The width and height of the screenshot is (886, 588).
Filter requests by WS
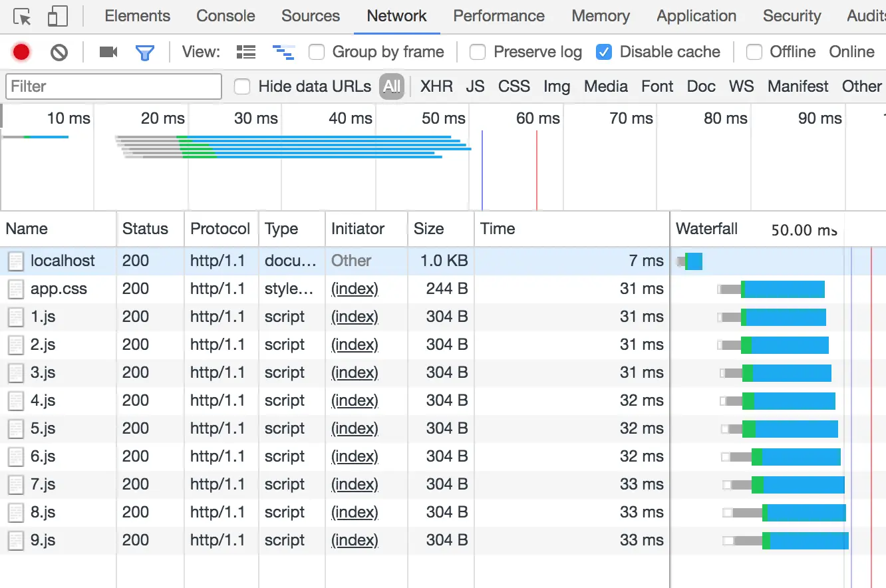(741, 86)
